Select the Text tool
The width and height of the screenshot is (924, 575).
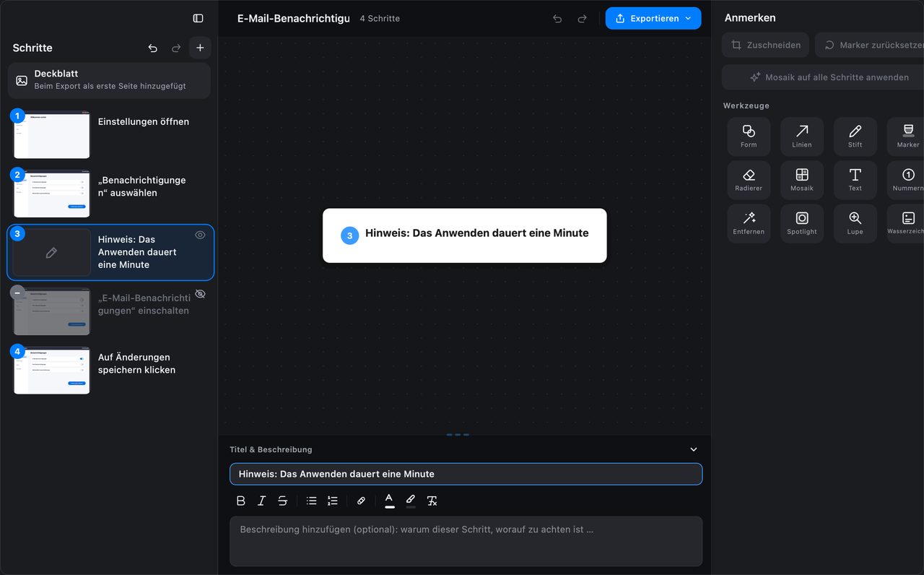pyautogui.click(x=855, y=180)
